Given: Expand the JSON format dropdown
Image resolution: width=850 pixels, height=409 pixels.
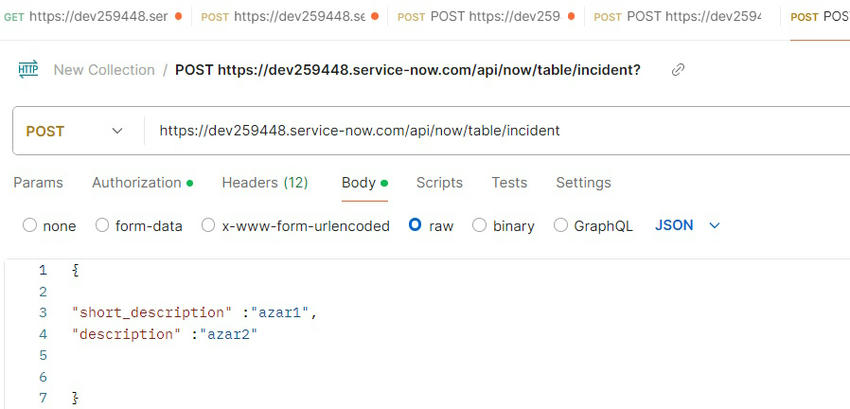Looking at the screenshot, I should 688,226.
